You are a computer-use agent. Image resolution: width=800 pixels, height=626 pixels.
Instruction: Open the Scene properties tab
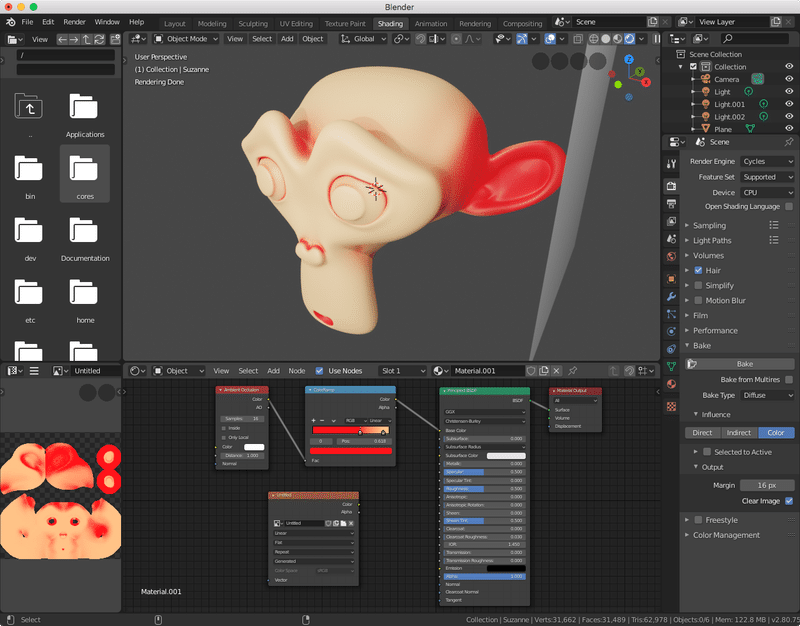(x=671, y=239)
